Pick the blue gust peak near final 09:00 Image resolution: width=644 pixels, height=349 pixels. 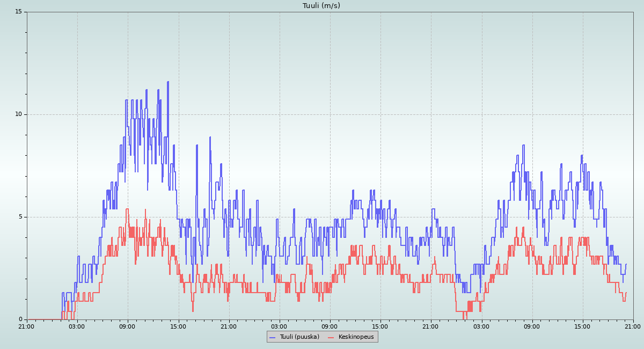click(x=523, y=146)
